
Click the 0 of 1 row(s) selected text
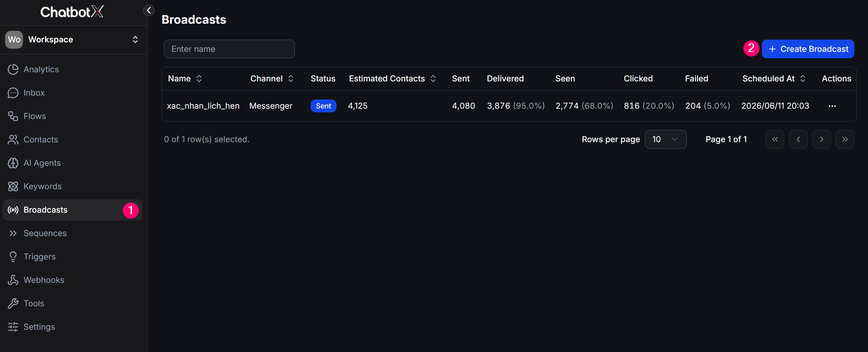(x=207, y=139)
